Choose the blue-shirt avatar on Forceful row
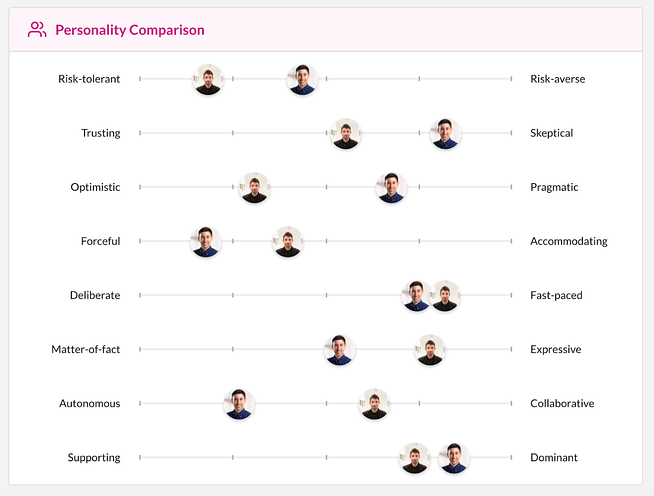Image resolution: width=654 pixels, height=496 pixels. pos(206,242)
